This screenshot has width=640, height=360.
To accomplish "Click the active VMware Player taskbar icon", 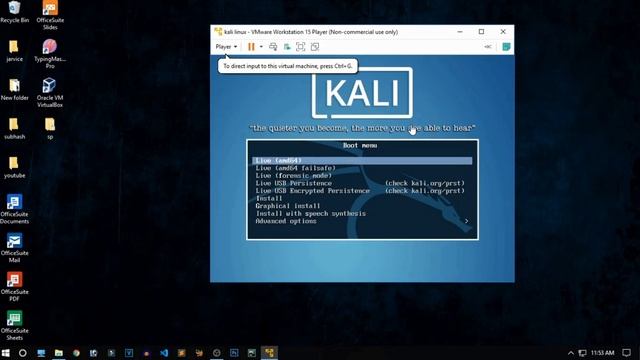I will pos(269,353).
